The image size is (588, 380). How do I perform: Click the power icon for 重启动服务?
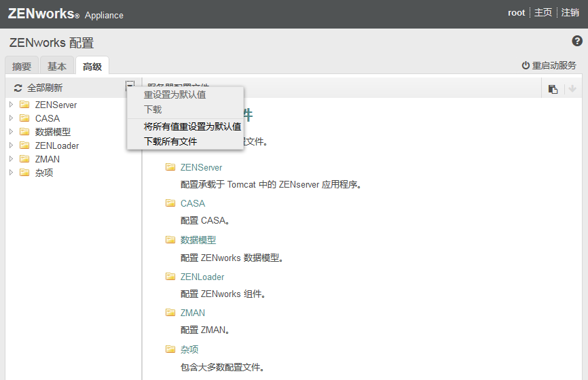pyautogui.click(x=526, y=65)
